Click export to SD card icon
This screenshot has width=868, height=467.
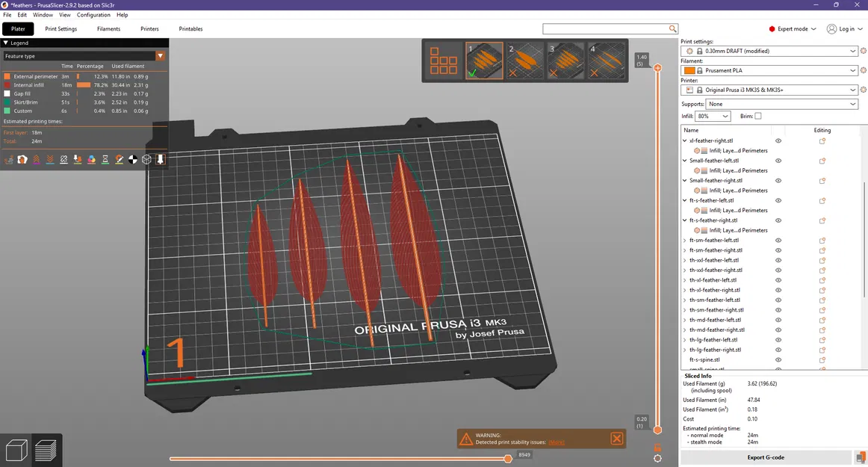click(x=861, y=457)
